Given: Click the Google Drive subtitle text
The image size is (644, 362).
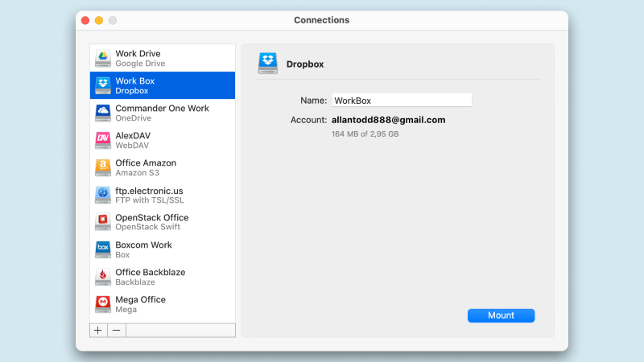Looking at the screenshot, I should coord(140,64).
